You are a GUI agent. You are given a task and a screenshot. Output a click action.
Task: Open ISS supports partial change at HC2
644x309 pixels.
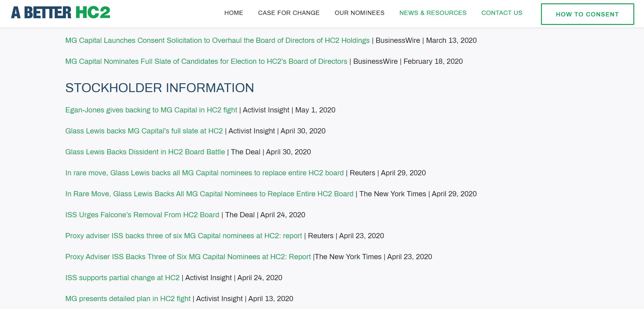pos(122,278)
